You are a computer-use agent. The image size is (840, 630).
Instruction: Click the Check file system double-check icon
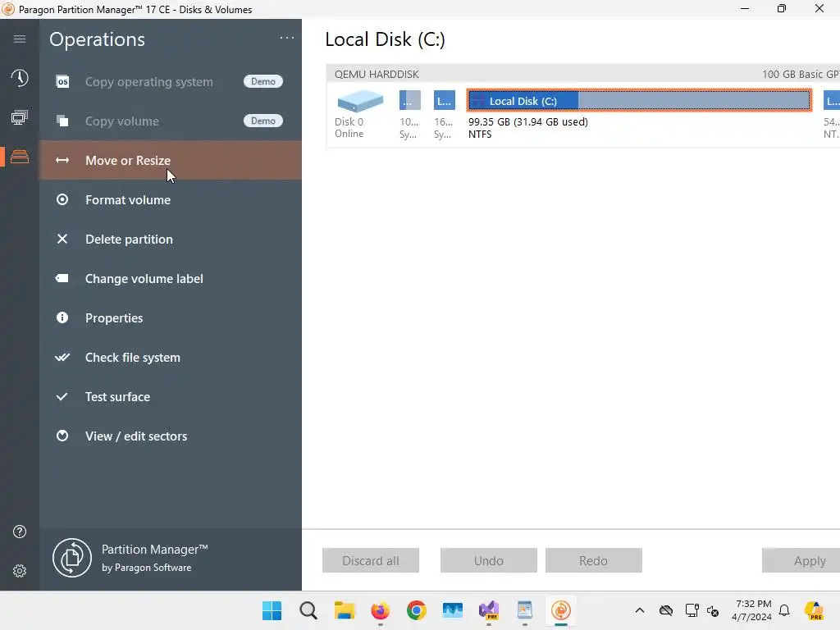[62, 358]
